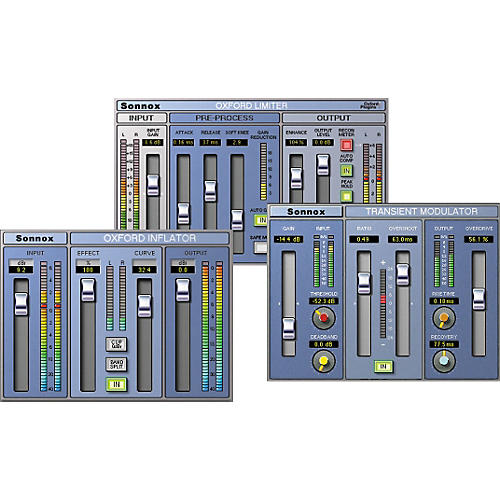This screenshot has width=500, height=500.
Task: Click the OUTPUT section header in Oxford Limiter
Action: (334, 118)
